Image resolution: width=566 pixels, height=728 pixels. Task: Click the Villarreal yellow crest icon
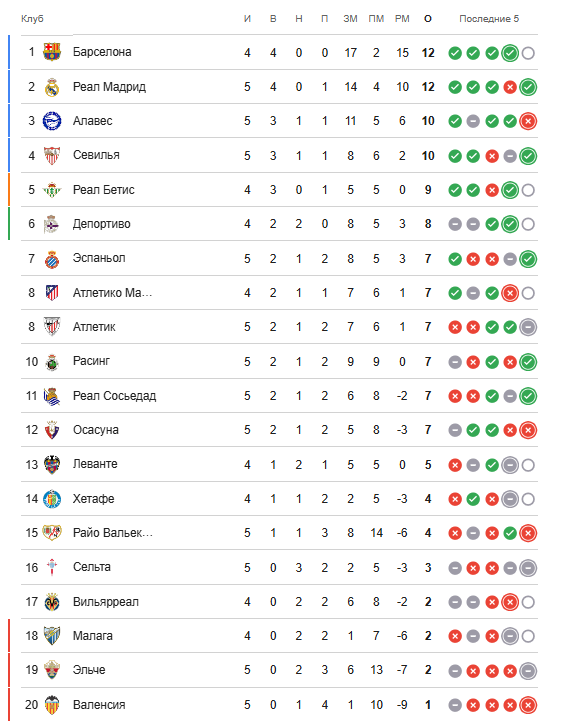pyautogui.click(x=52, y=602)
